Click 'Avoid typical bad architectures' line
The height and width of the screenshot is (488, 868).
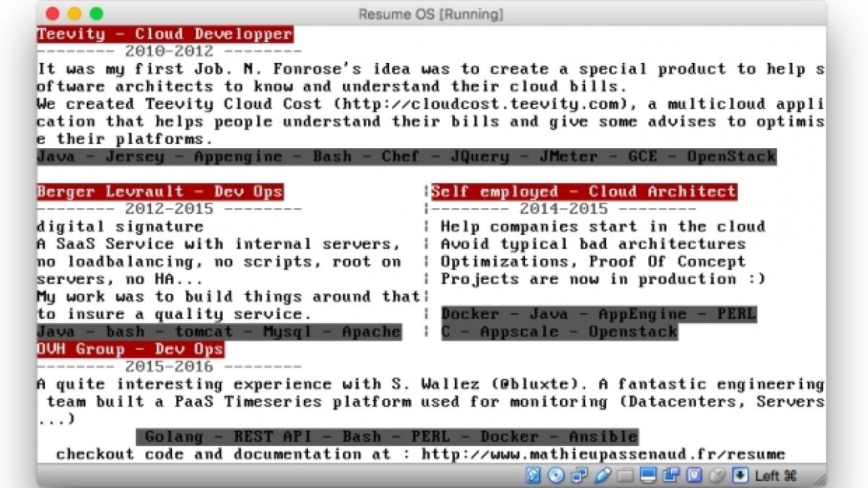tap(593, 244)
